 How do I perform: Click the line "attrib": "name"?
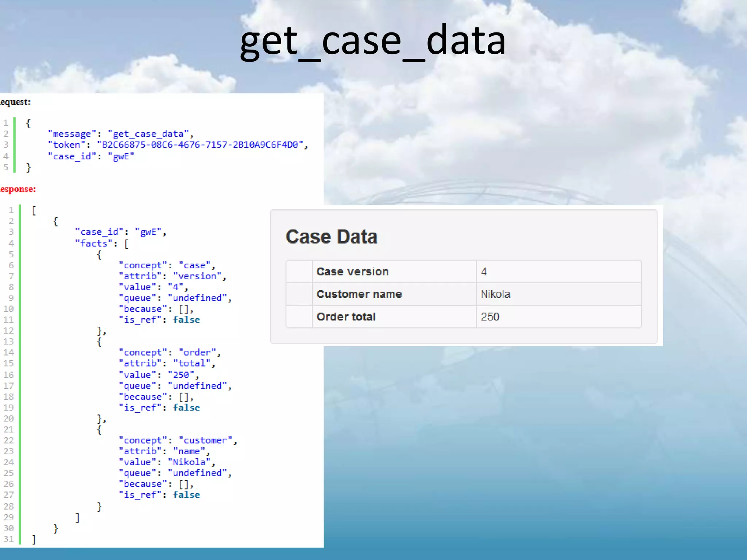tap(165, 451)
